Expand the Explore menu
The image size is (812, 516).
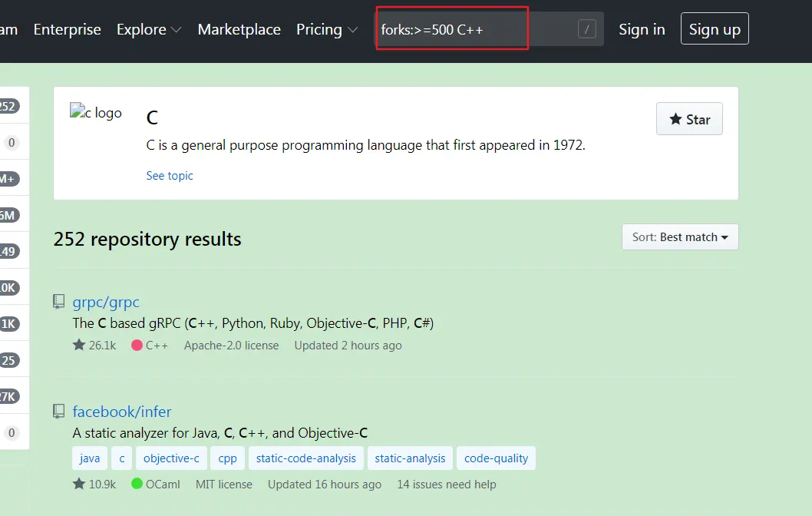pos(149,29)
